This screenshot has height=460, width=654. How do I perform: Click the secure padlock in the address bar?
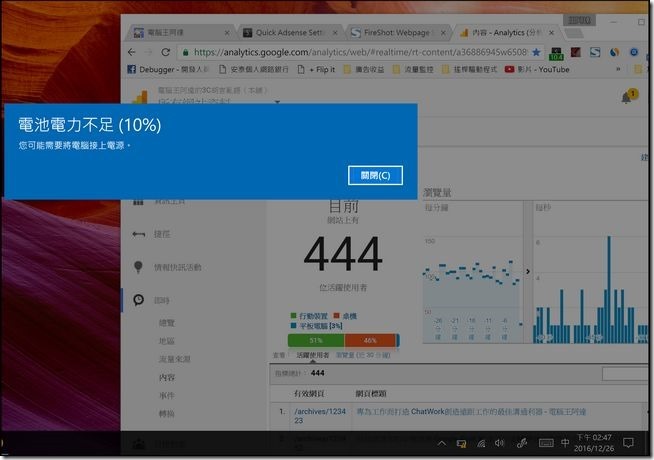[x=186, y=52]
